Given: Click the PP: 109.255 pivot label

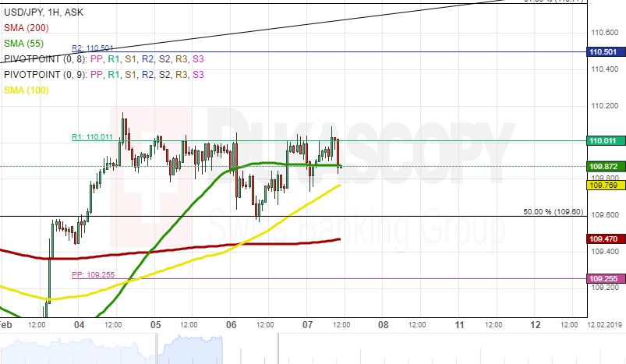Looking at the screenshot, I should coord(92,274).
